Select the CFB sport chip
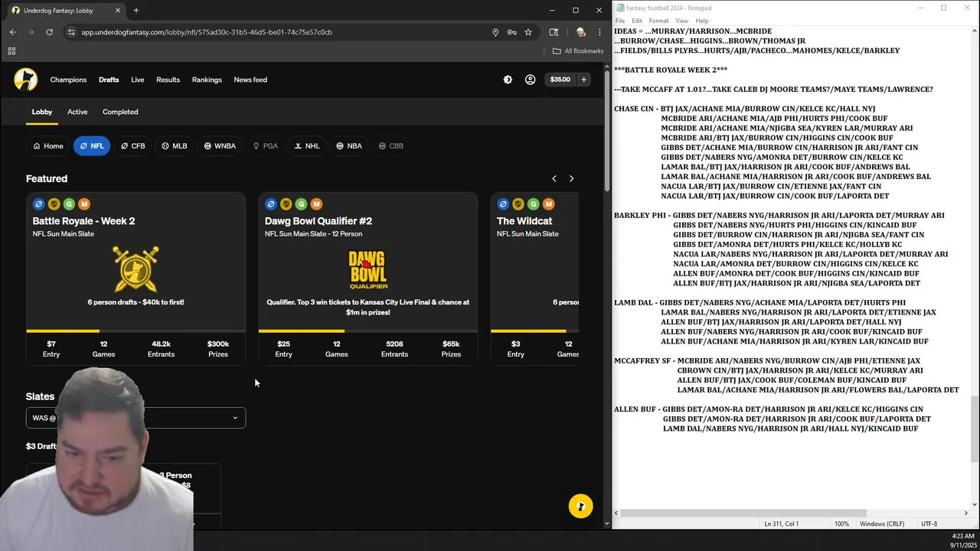Viewport: 980px width, 551px height. 133,145
